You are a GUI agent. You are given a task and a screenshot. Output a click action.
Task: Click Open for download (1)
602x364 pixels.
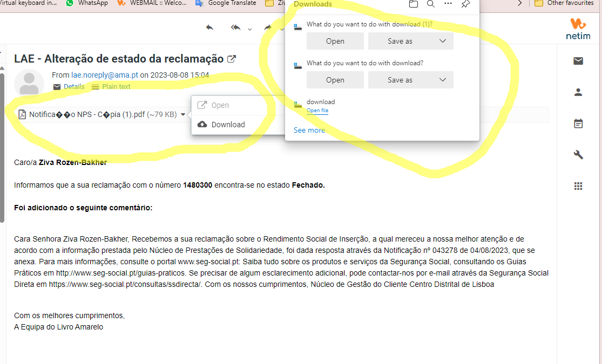(335, 41)
